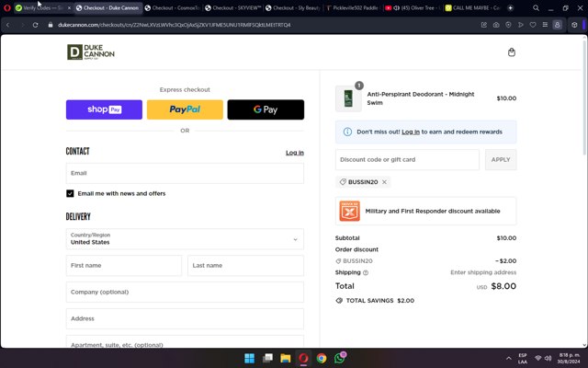View site info via the padlock icon
588x368 pixels.
coord(51,25)
